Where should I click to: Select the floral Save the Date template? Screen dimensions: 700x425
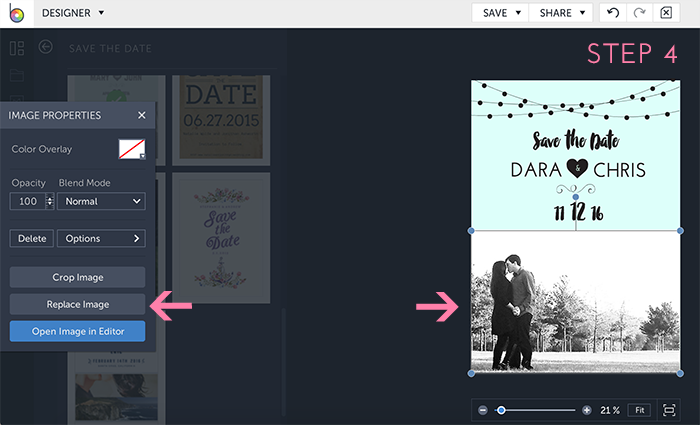221,238
